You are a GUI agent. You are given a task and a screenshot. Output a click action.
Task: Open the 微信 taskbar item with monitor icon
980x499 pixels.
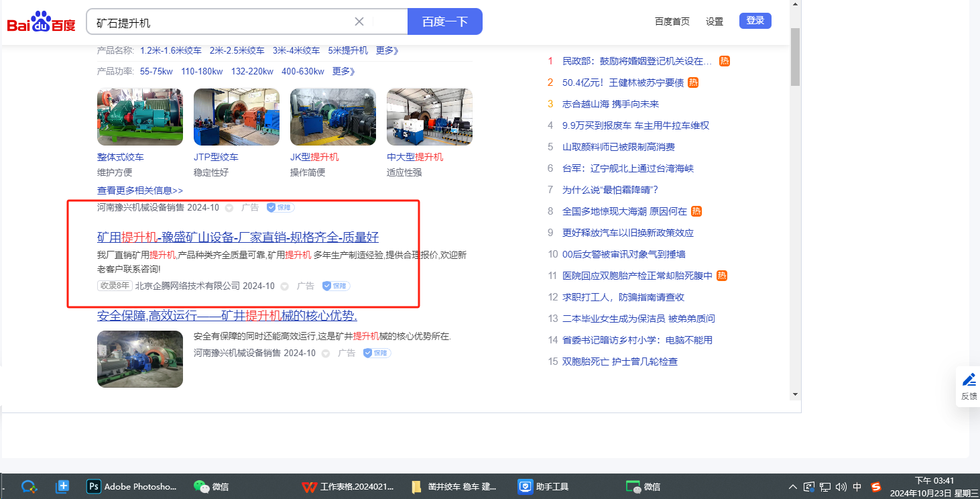click(643, 487)
